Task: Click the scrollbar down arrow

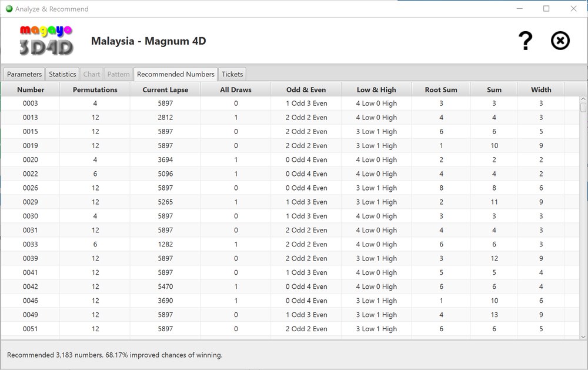Action: tap(583, 336)
